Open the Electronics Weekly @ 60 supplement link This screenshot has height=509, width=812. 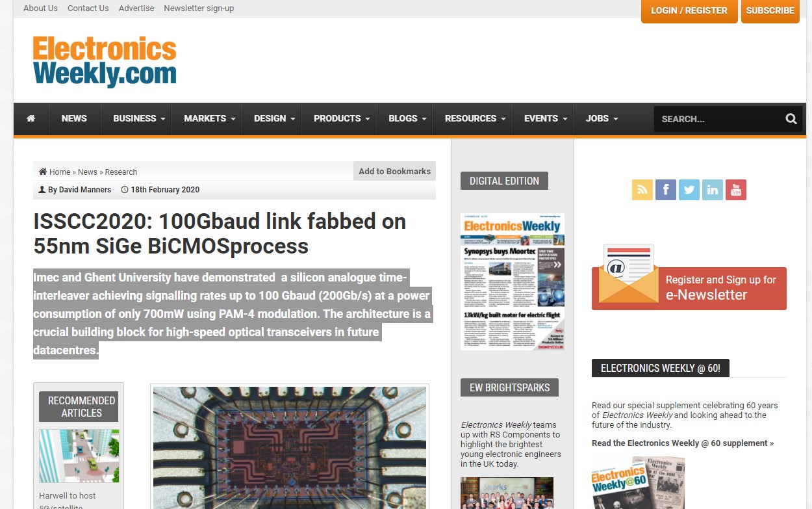tap(683, 443)
